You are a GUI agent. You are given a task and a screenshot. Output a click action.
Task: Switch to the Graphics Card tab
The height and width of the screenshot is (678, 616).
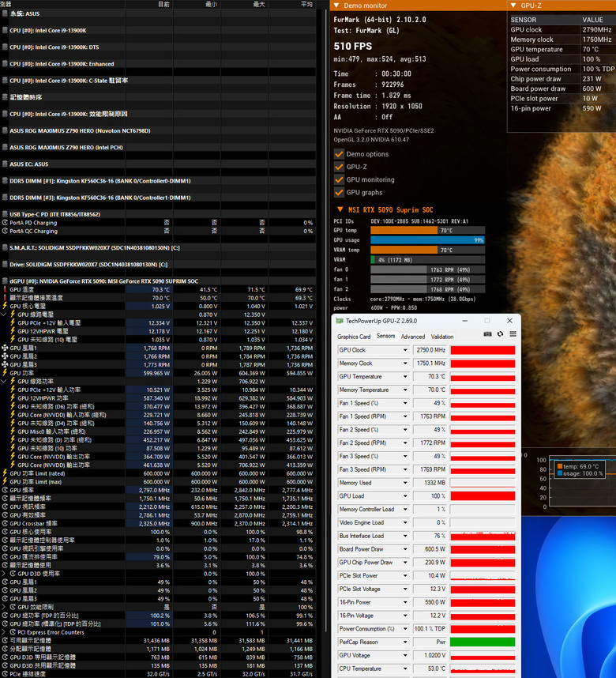pyautogui.click(x=354, y=337)
